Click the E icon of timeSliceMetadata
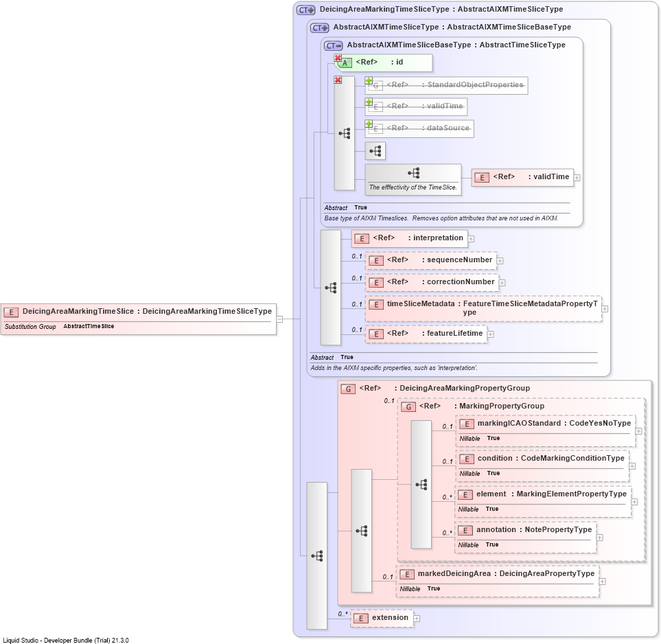The image size is (661, 644). click(376, 305)
